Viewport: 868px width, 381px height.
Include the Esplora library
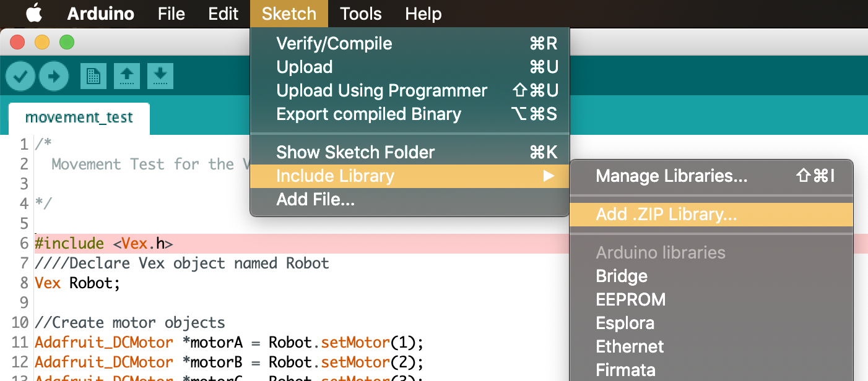(x=711, y=323)
